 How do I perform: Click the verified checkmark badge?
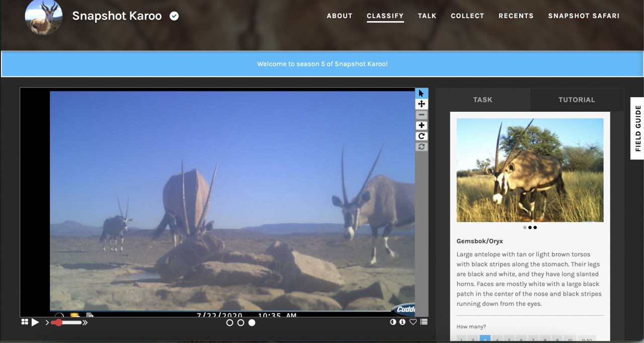174,16
